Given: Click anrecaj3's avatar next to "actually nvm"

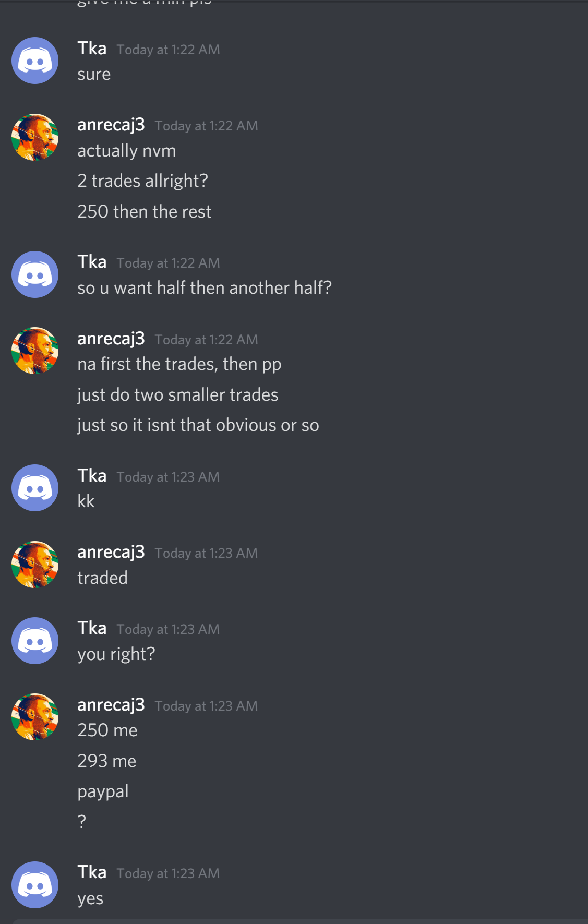Looking at the screenshot, I should point(35,137).
